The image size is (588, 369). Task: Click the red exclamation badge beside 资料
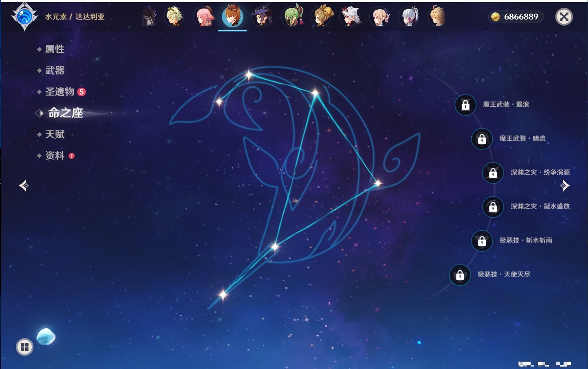pos(72,155)
